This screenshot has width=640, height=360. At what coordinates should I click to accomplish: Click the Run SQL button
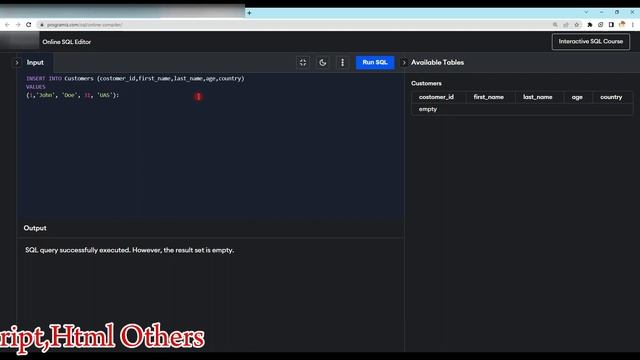[x=375, y=62]
